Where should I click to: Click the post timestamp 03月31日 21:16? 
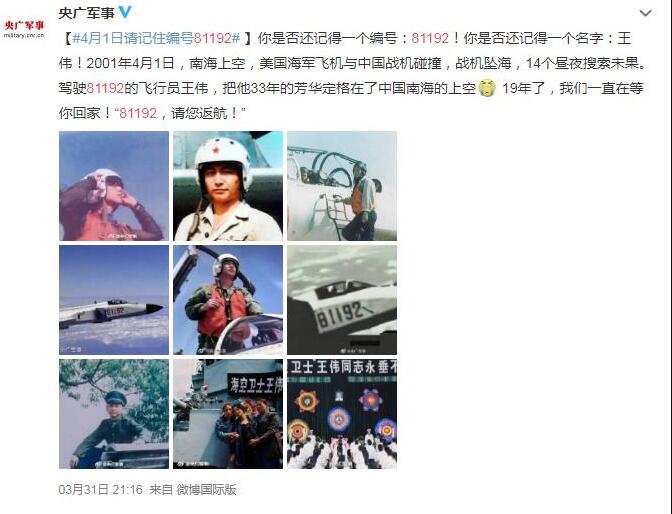coord(100,490)
